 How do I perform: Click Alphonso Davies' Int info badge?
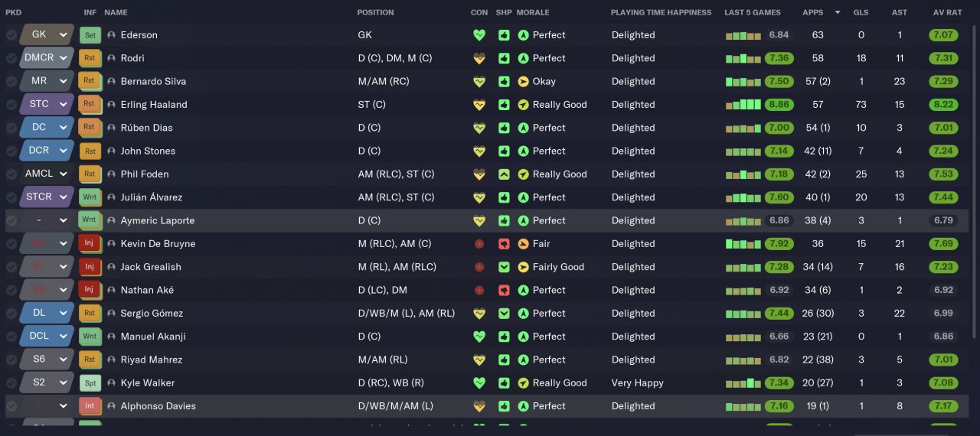pos(90,406)
